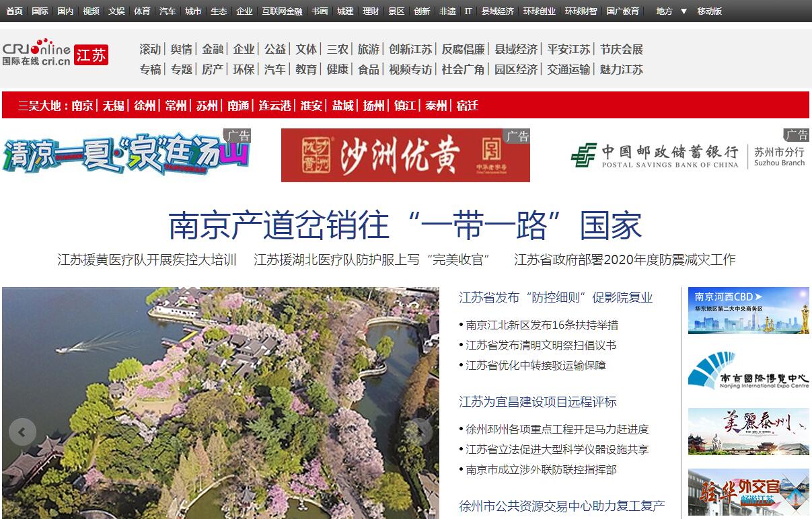This screenshot has width=812, height=519.
Task: Open 江苏省优化中转接驳运输保障
Action: [536, 366]
